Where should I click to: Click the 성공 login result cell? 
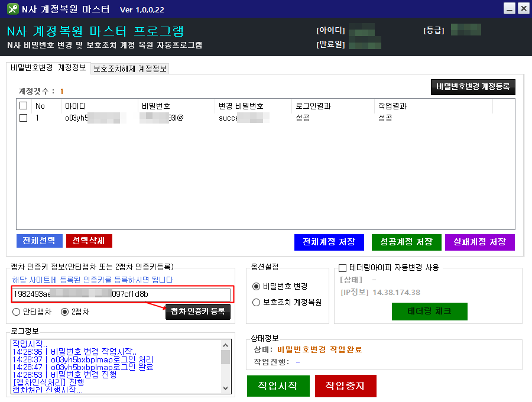(x=303, y=118)
